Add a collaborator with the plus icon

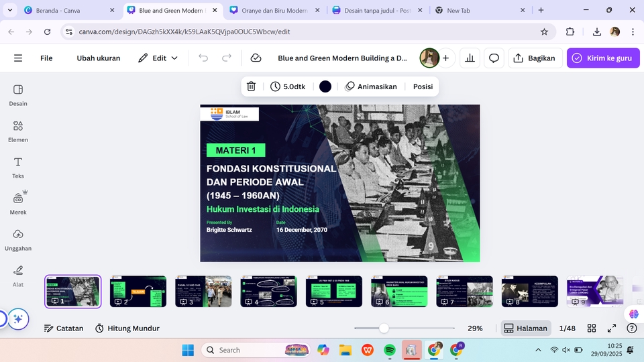[445, 58]
